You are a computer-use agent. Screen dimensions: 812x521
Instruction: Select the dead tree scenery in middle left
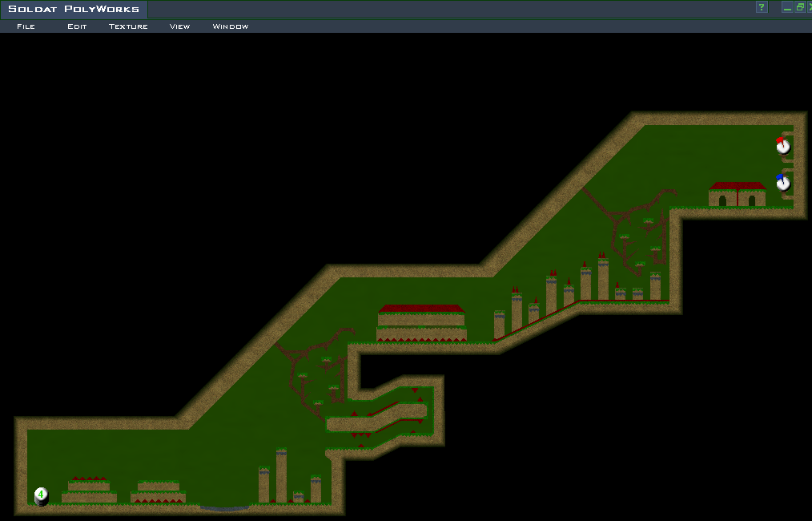[x=316, y=370]
